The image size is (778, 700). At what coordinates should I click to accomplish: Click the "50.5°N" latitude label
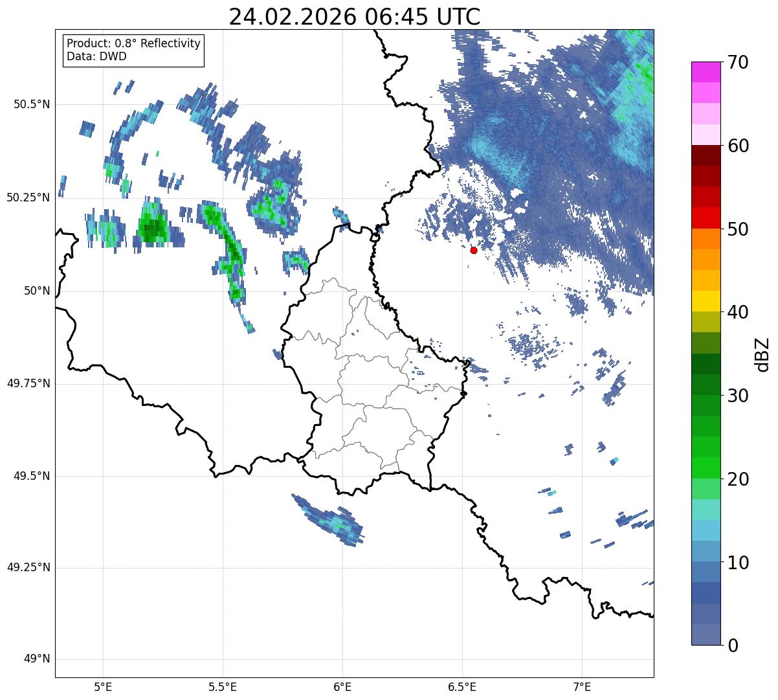31,104
